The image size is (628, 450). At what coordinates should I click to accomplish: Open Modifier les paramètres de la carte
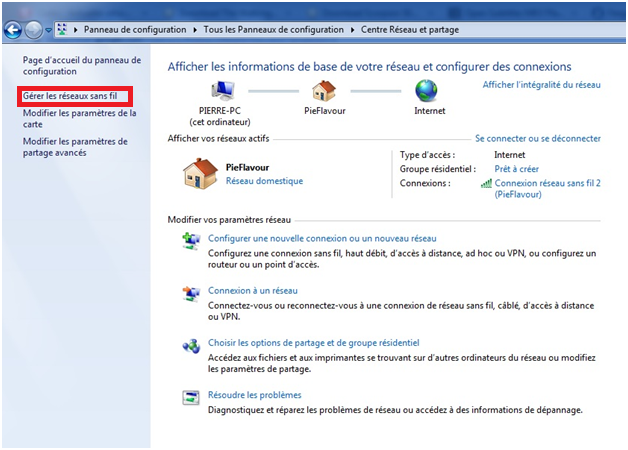79,119
